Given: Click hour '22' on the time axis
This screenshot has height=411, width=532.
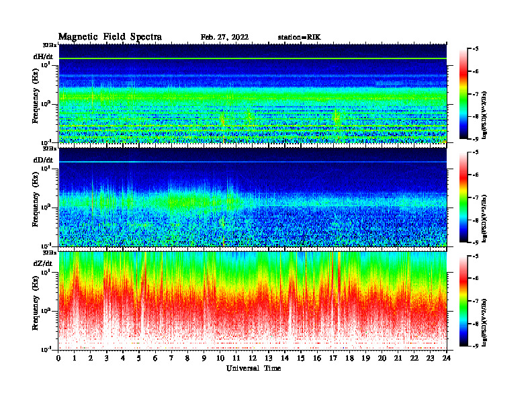Looking at the screenshot, I should (414, 358).
